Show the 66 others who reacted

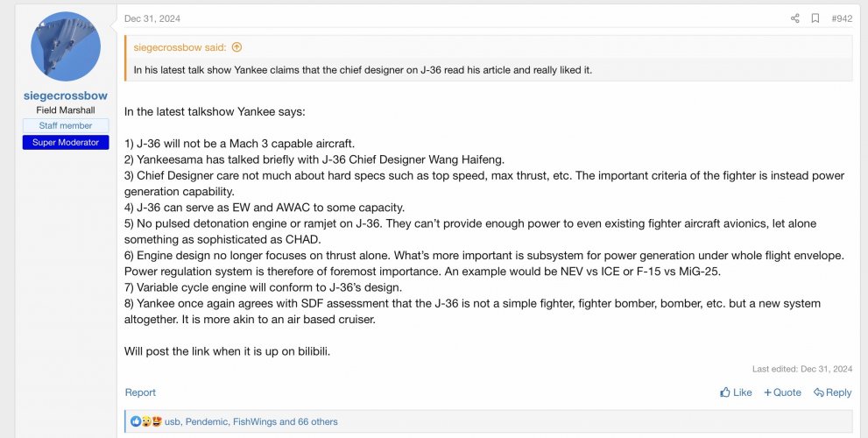[318, 422]
